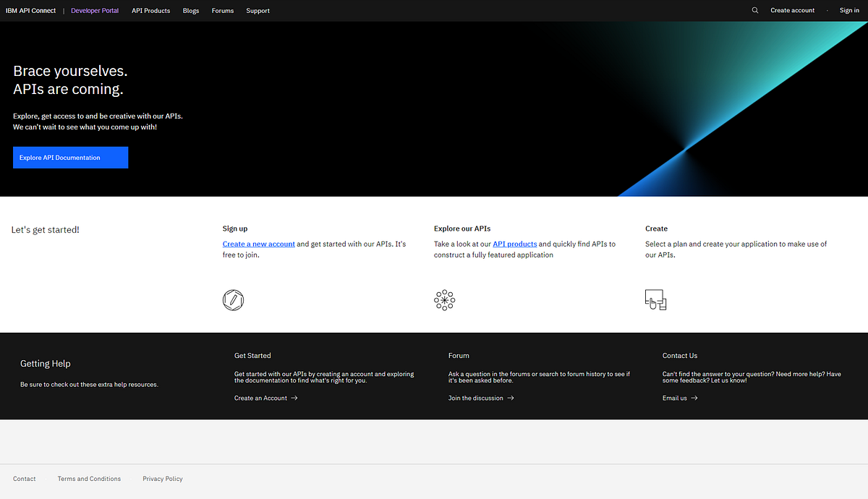This screenshot has width=868, height=499.
Task: Click the application icon under Create
Action: 655,299
